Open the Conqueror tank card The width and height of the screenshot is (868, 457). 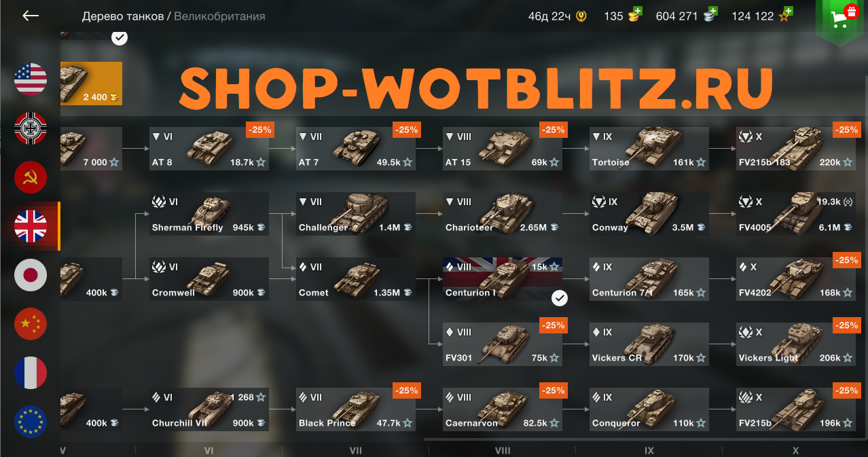(x=649, y=409)
